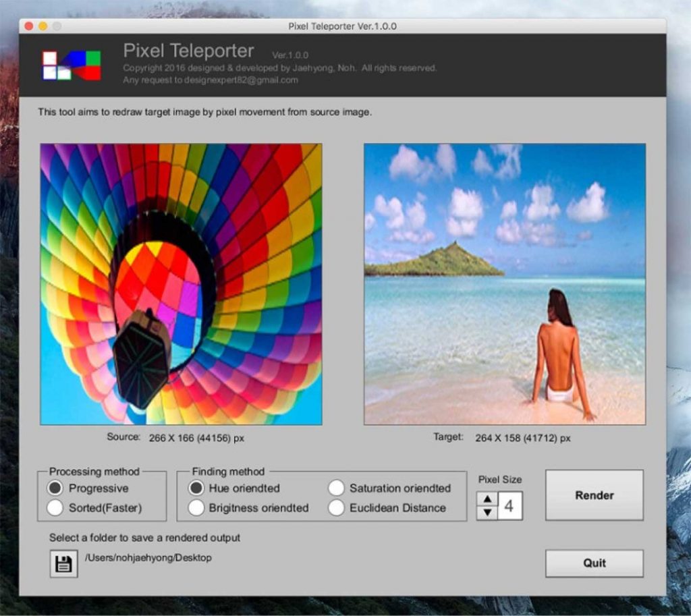Select Sorted(Faster) processing method
The image size is (691, 616).
pyautogui.click(x=56, y=507)
